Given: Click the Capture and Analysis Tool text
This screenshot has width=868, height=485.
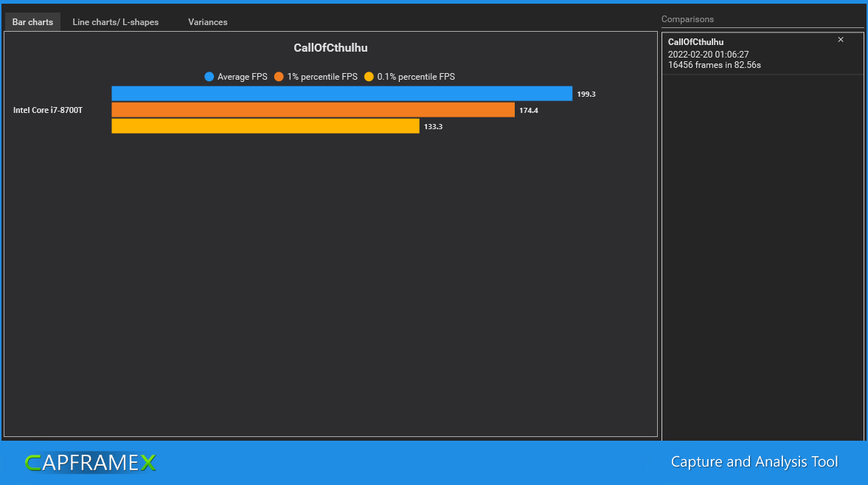Looking at the screenshot, I should point(754,461).
